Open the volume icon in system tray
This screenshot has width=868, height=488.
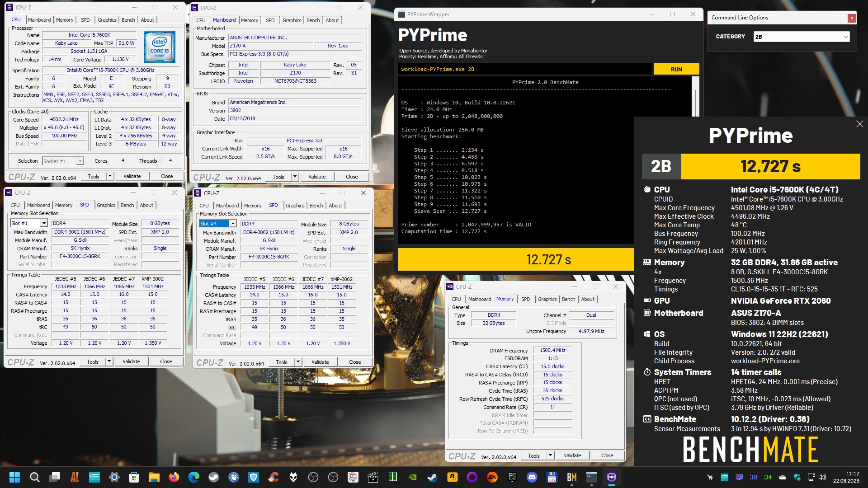click(x=822, y=477)
